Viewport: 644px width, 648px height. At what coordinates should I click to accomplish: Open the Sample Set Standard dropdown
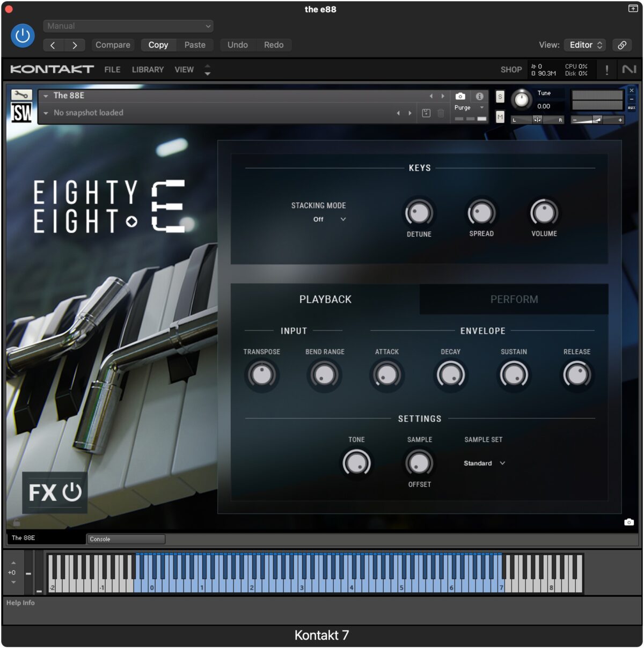[x=484, y=463]
